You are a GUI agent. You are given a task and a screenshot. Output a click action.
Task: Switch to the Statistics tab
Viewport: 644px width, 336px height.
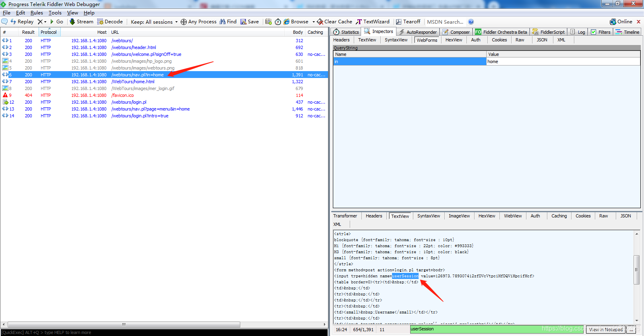tap(346, 32)
